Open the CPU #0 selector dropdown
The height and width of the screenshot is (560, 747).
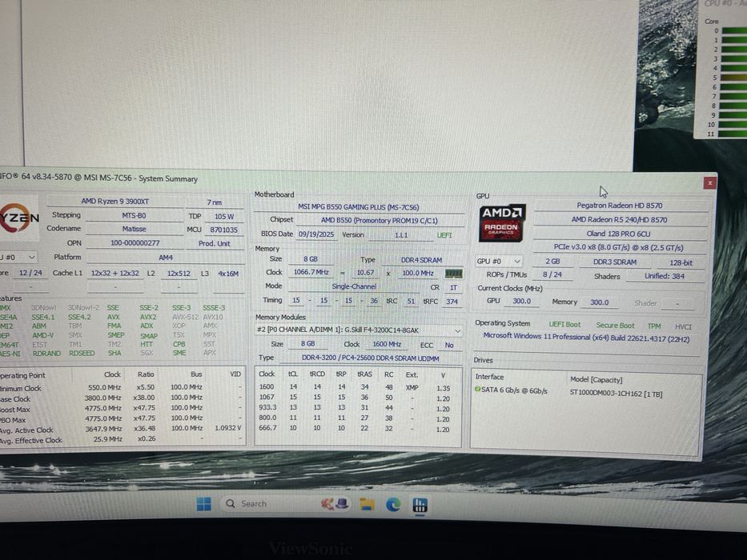pos(18,257)
